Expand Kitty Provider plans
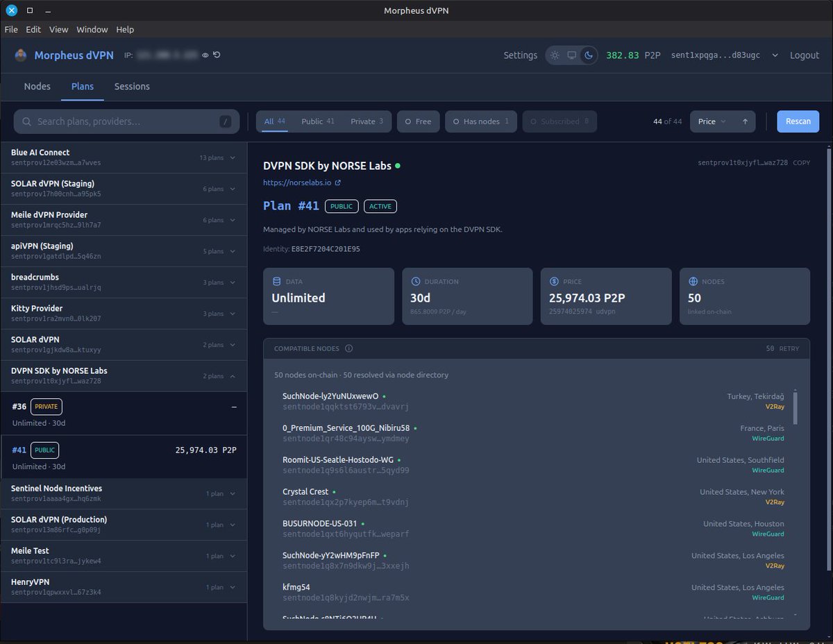The width and height of the screenshot is (833, 644). pyautogui.click(x=124, y=314)
